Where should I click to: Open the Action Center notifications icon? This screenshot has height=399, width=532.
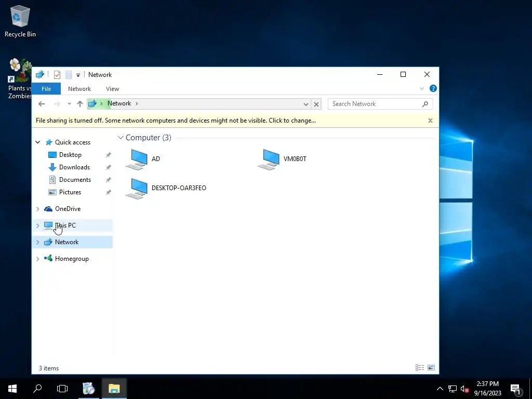516,389
